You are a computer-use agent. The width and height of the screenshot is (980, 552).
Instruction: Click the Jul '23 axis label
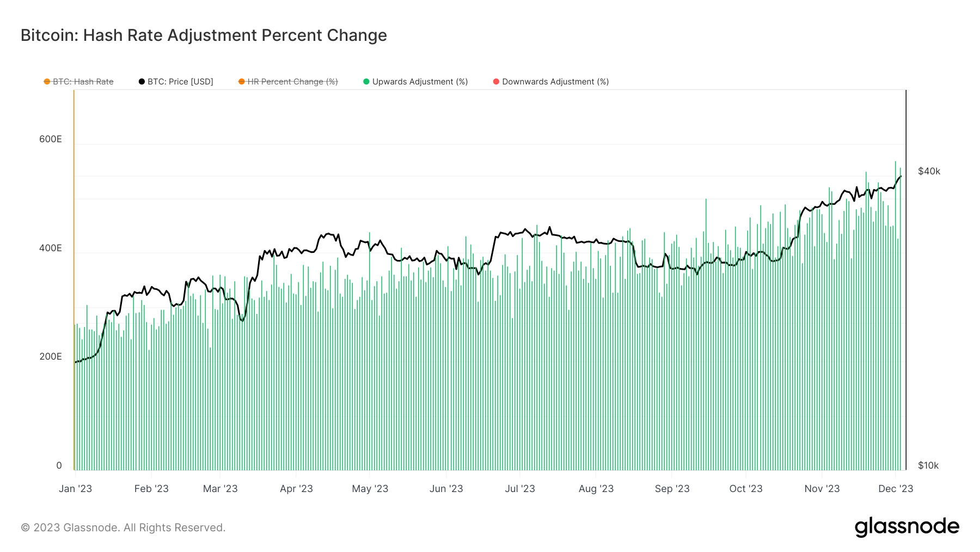tap(520, 489)
